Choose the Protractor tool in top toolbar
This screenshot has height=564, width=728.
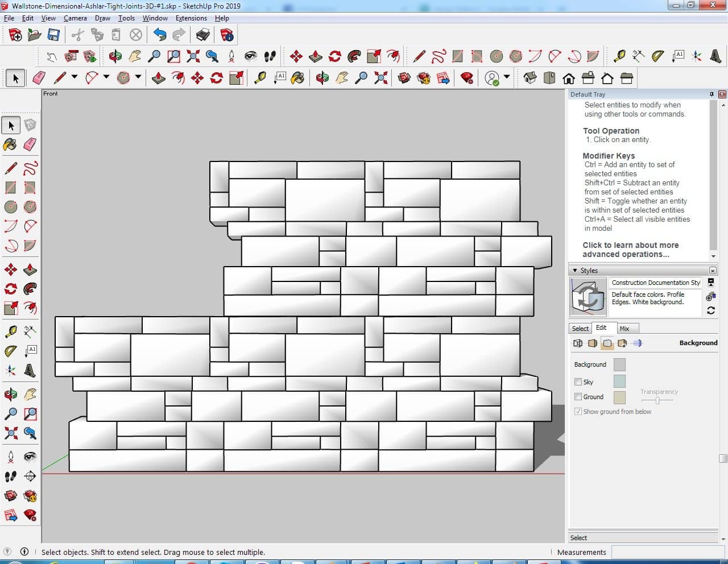[x=658, y=56]
